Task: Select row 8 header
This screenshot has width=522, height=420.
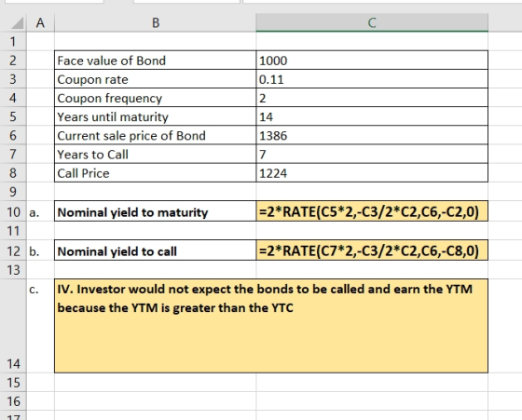Action: point(13,172)
